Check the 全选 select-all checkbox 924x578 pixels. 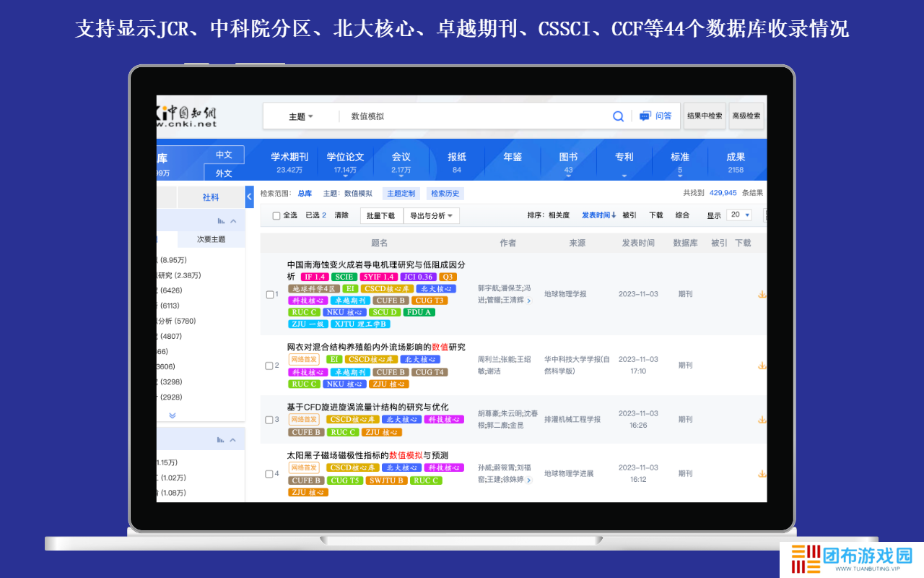(276, 215)
